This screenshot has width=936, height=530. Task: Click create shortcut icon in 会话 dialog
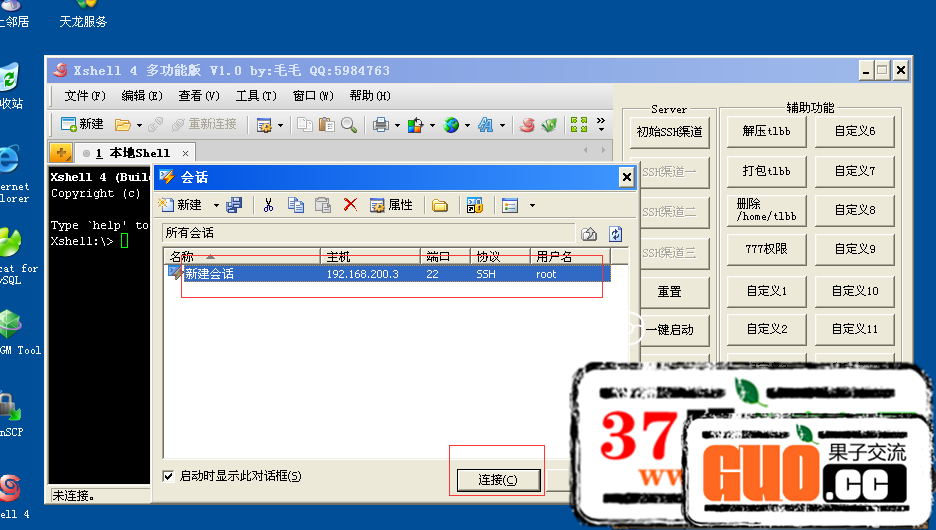[x=475, y=206]
